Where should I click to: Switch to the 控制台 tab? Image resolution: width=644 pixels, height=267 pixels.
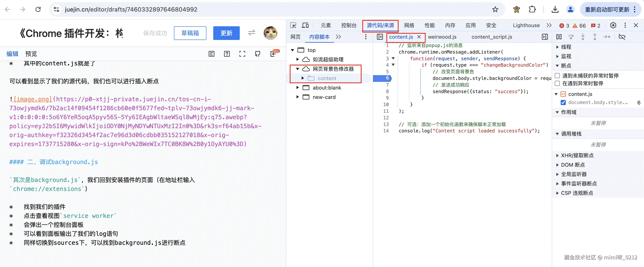coord(348,25)
